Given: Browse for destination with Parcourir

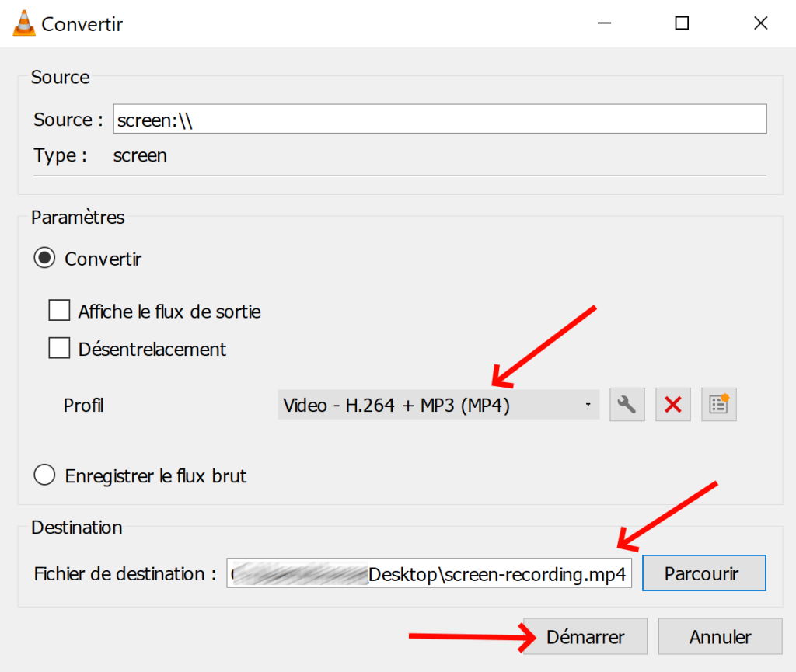Looking at the screenshot, I should pyautogui.click(x=704, y=573).
